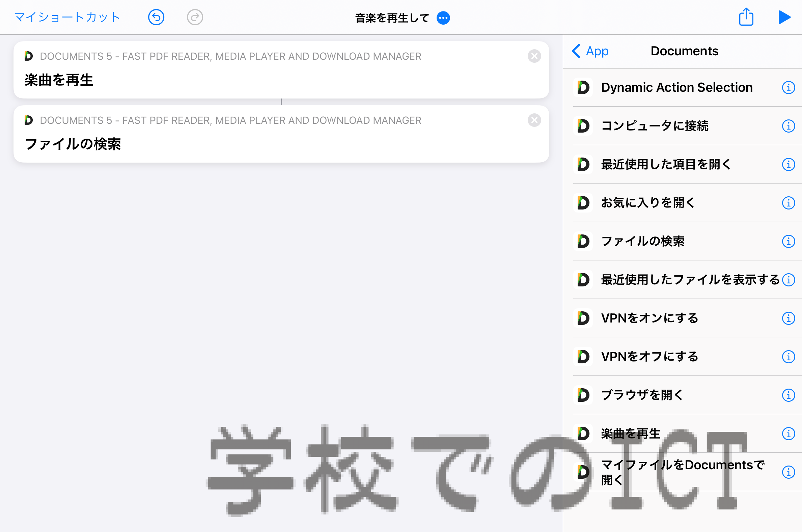This screenshot has width=802, height=532.
Task: Tap the undo arrow icon
Action: (x=156, y=17)
